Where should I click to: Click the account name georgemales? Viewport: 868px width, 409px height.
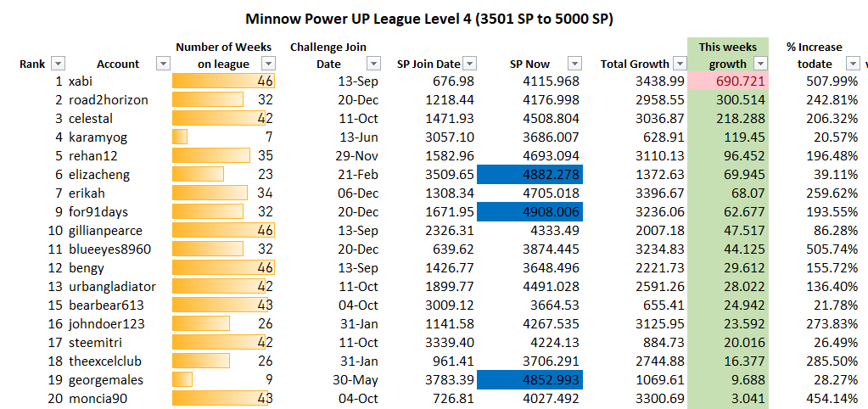(106, 380)
